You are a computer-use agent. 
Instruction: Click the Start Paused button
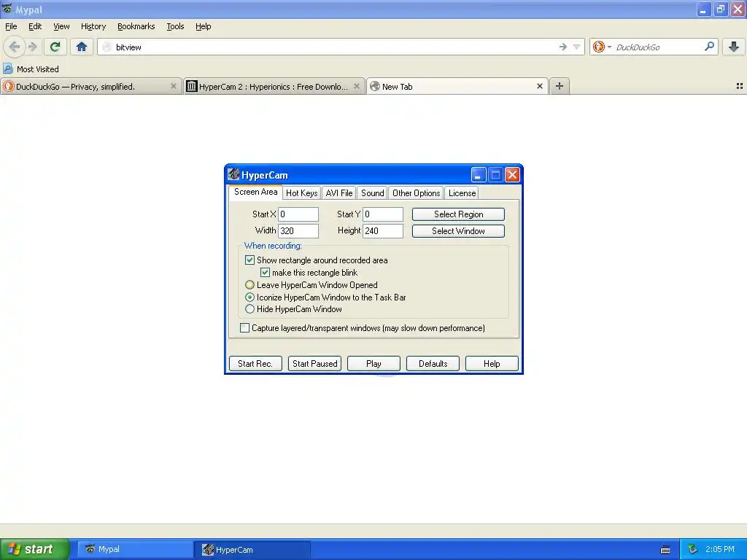point(314,363)
